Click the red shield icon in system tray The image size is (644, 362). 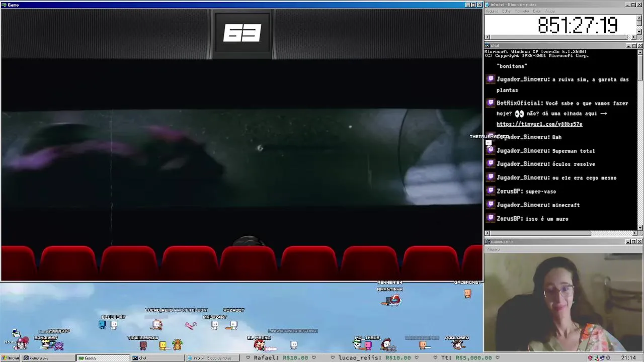point(590,358)
